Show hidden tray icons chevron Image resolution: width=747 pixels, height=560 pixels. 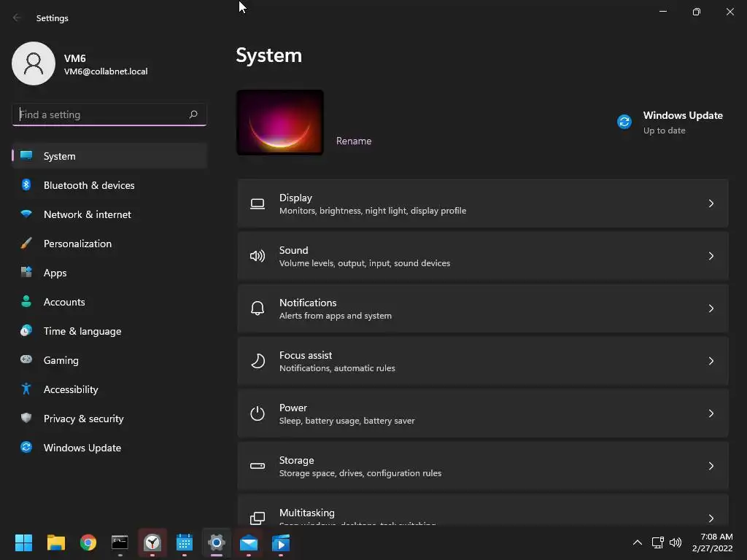tap(637, 542)
